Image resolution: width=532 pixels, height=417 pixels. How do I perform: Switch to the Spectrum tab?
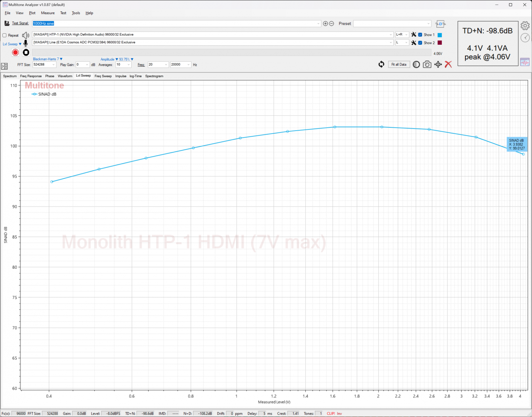tap(10, 76)
